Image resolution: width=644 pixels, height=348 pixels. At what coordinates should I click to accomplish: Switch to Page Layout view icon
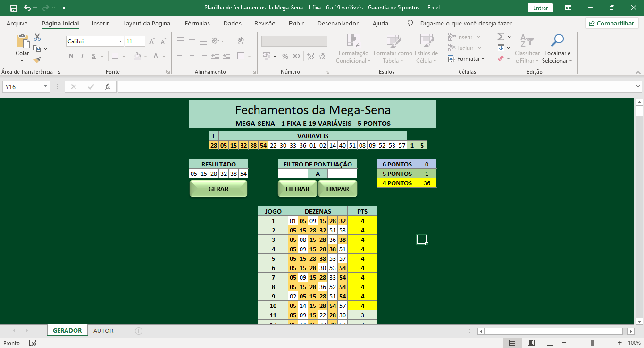click(531, 343)
